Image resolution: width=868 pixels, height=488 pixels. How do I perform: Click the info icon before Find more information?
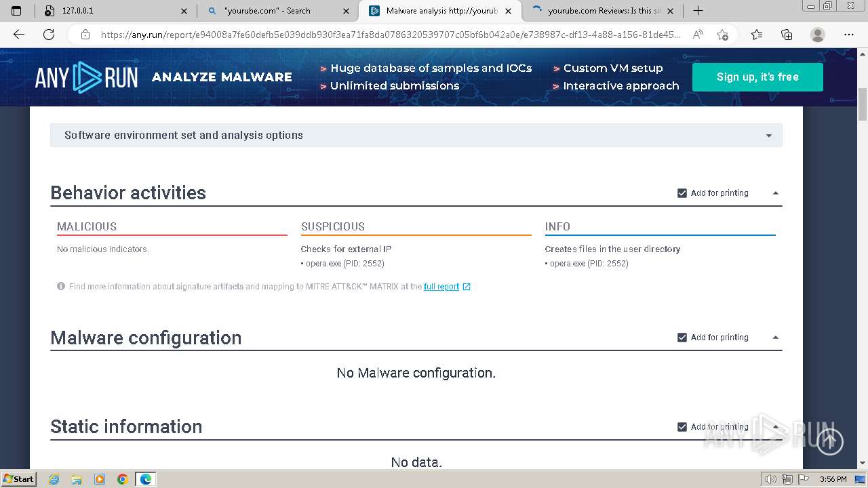click(x=61, y=287)
